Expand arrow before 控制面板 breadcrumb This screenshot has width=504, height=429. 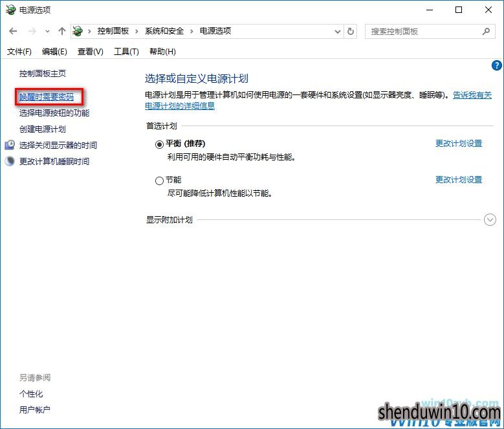(89, 32)
